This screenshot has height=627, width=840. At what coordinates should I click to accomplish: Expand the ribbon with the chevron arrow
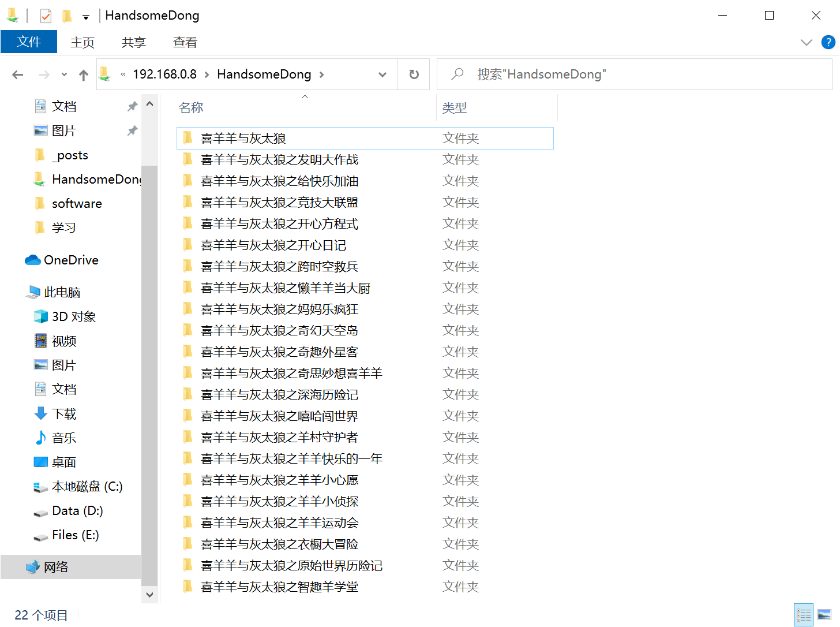(807, 42)
